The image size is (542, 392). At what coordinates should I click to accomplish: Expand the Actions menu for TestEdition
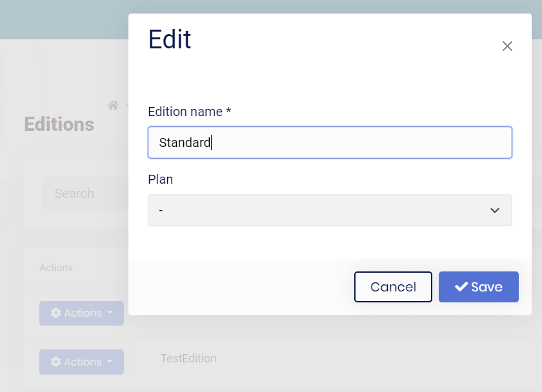[x=81, y=362]
